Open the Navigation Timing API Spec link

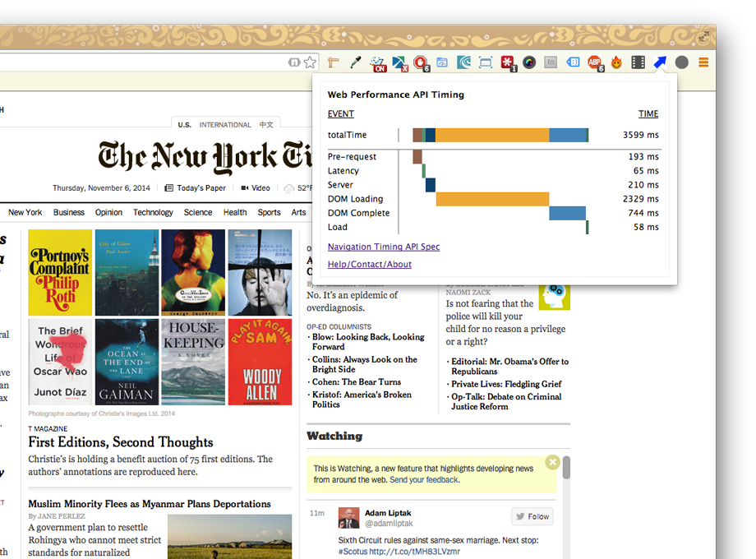click(384, 247)
